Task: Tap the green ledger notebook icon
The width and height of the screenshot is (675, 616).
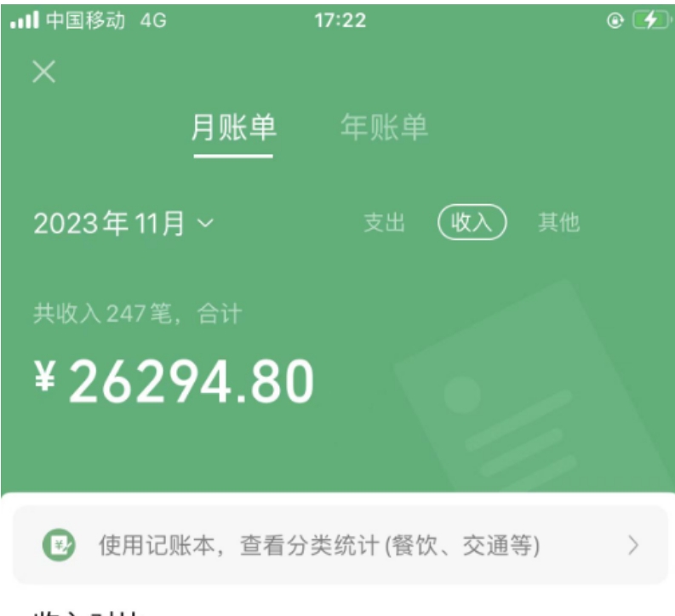Action: point(59,545)
